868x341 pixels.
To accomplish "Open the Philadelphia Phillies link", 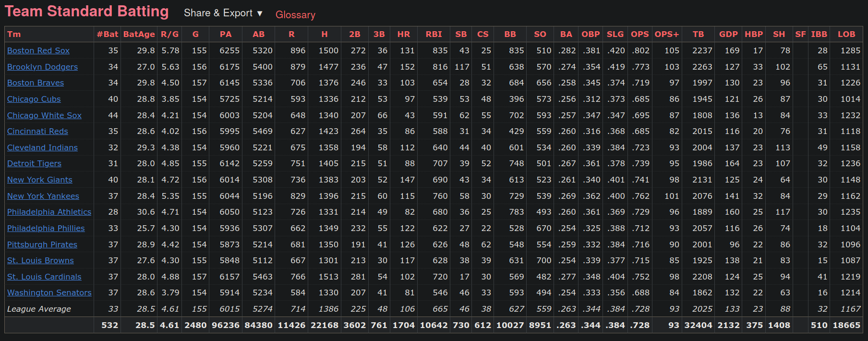I will pos(46,228).
